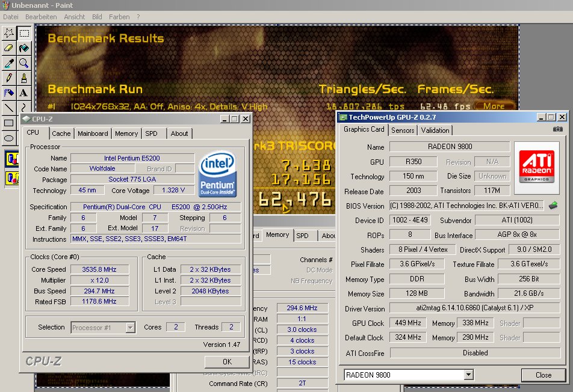Click the ATI Radeon logo in GPU-Z
573x392 pixels.
pyautogui.click(x=536, y=168)
